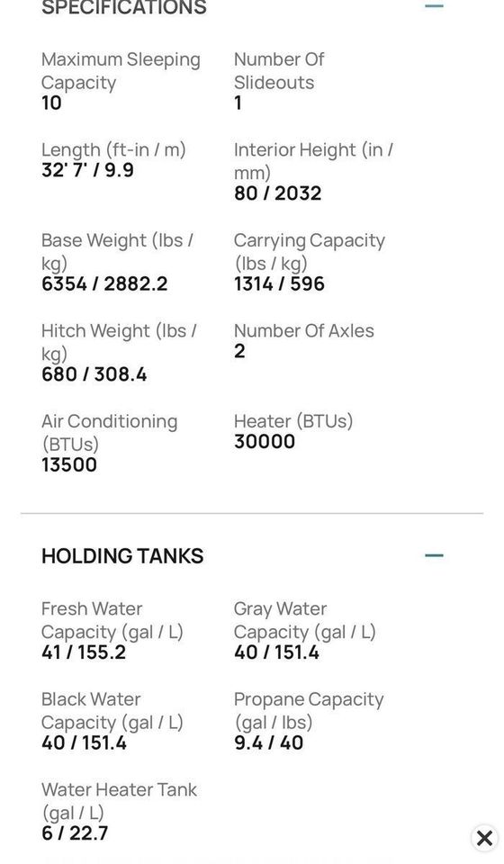Click the Length value 32' 7' / 9.9
Image resolution: width=504 pixels, height=864 pixels.
point(87,170)
